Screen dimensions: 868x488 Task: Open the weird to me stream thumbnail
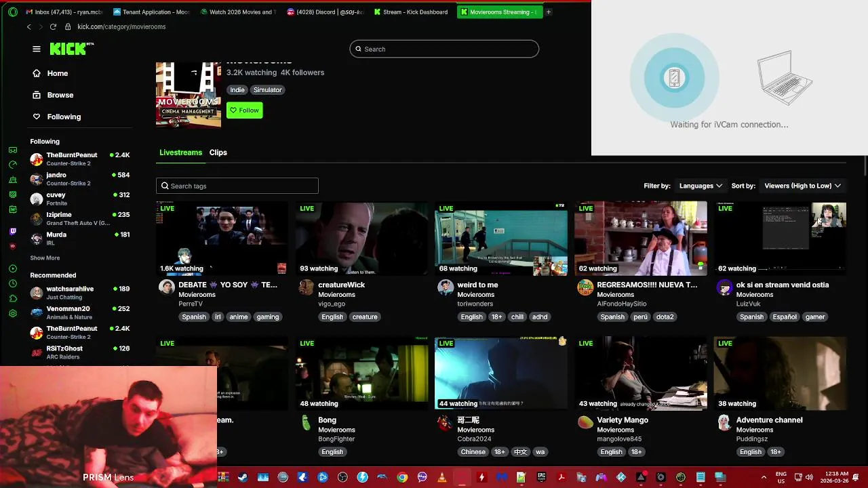(x=501, y=238)
